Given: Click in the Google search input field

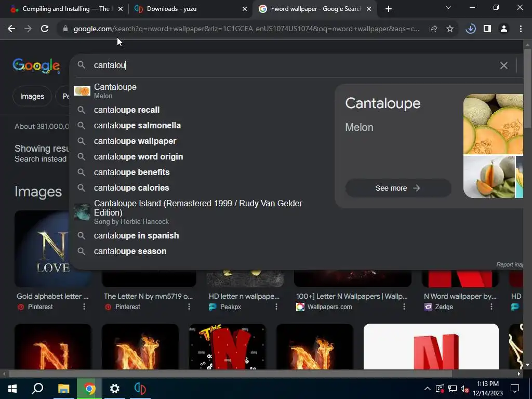Looking at the screenshot, I should pyautogui.click(x=292, y=65).
